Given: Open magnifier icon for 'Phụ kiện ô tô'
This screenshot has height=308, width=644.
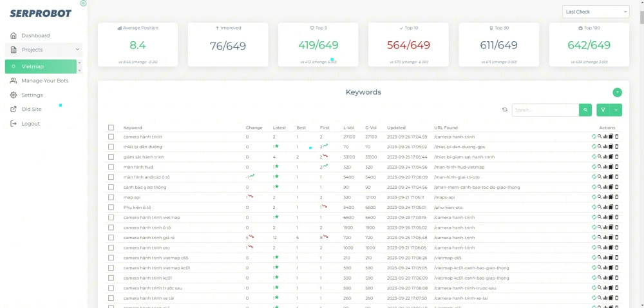Looking at the screenshot, I should click(x=600, y=207).
